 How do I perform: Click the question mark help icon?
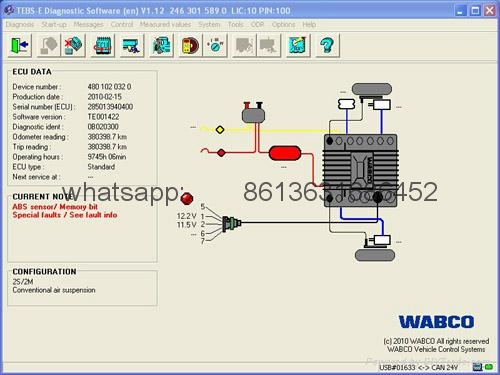point(327,45)
